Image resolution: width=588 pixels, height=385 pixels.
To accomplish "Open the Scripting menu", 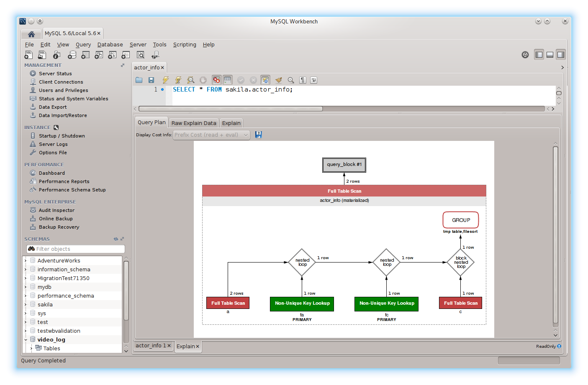I will point(185,44).
